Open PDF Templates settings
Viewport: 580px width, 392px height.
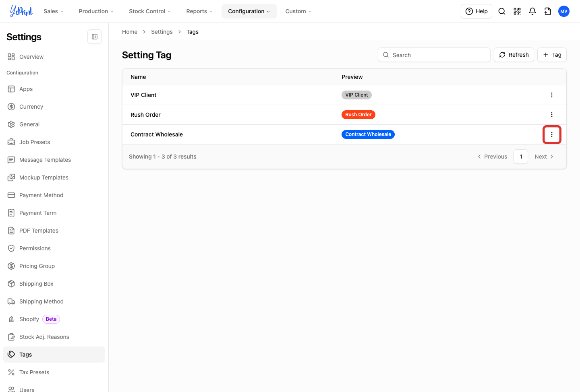tap(54, 231)
